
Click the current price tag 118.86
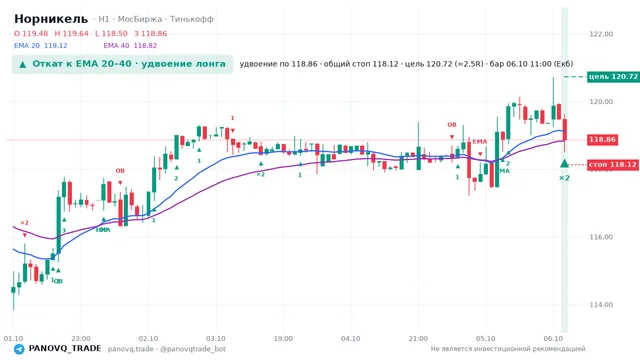coord(602,140)
